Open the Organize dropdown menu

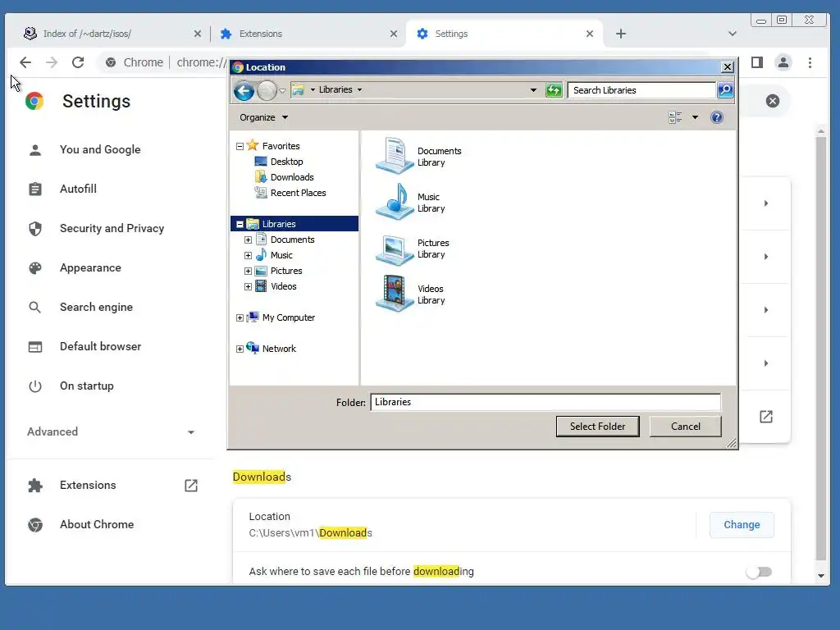pyautogui.click(x=263, y=117)
